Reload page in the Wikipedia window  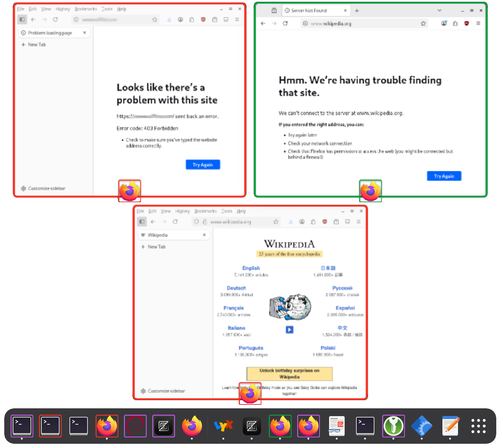pos(175,222)
